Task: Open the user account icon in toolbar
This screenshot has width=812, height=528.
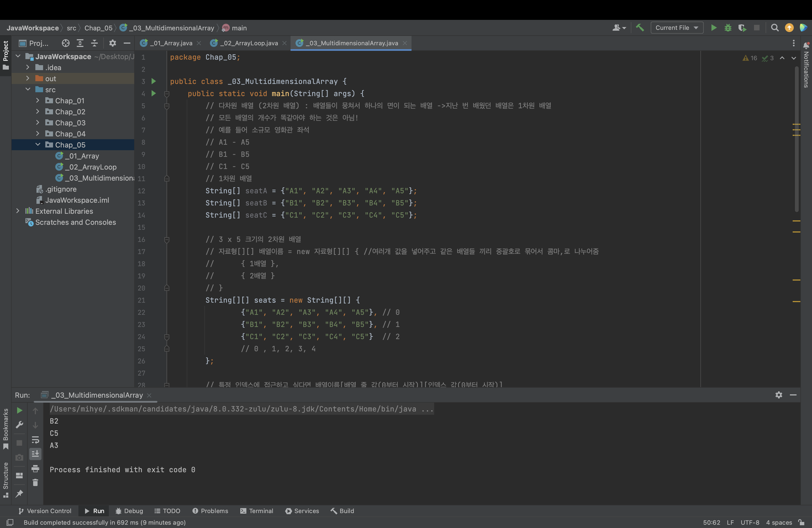Action: pyautogui.click(x=619, y=28)
